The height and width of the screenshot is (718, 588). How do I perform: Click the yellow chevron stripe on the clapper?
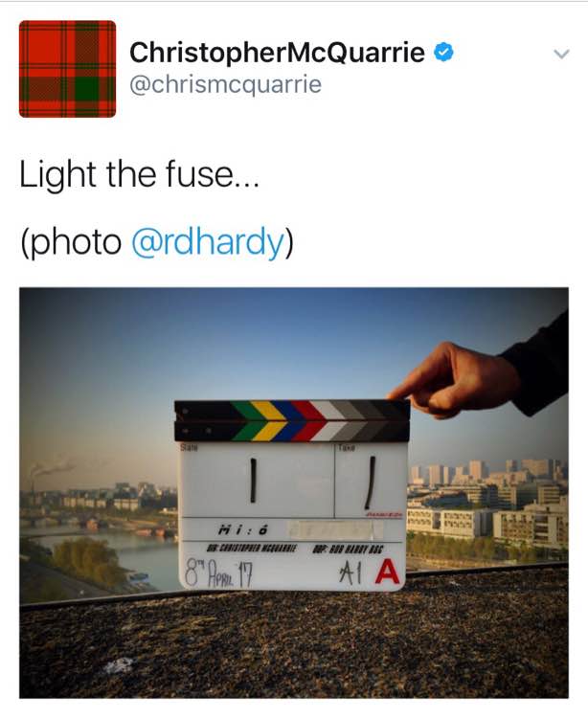click(x=270, y=420)
